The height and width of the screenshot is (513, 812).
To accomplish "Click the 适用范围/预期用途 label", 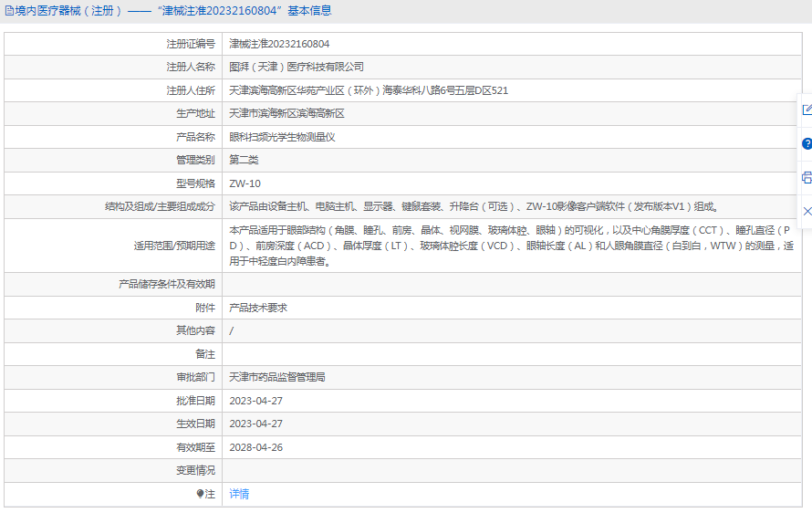I will click(x=174, y=246).
